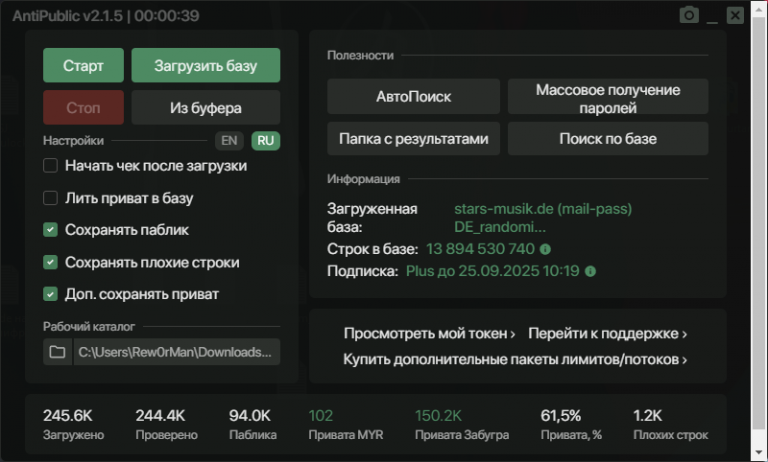Show info icon next to database rows count

(545, 249)
